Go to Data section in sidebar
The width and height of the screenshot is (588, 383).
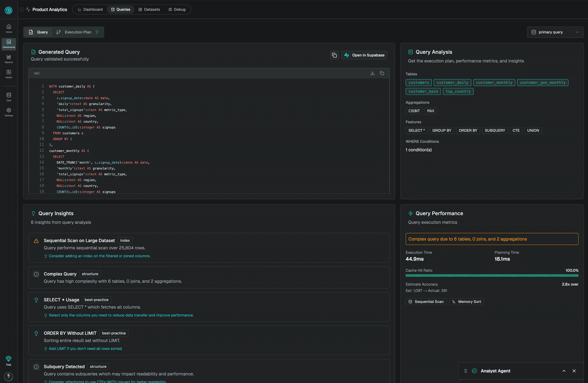point(9,97)
